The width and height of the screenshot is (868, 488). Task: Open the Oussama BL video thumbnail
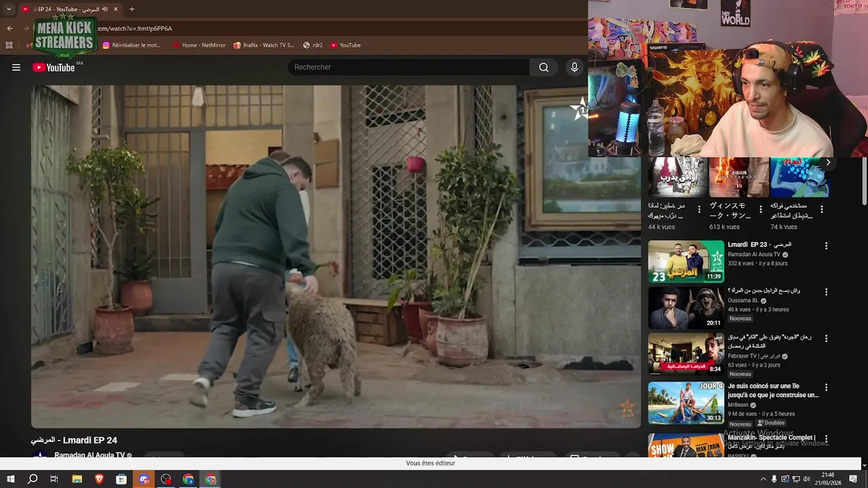tap(686, 308)
